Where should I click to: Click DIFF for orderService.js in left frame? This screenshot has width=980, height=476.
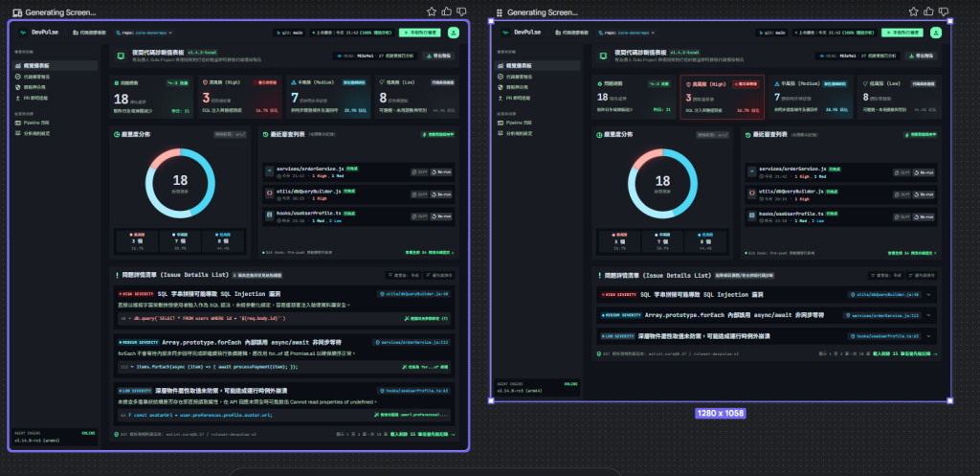pos(419,172)
